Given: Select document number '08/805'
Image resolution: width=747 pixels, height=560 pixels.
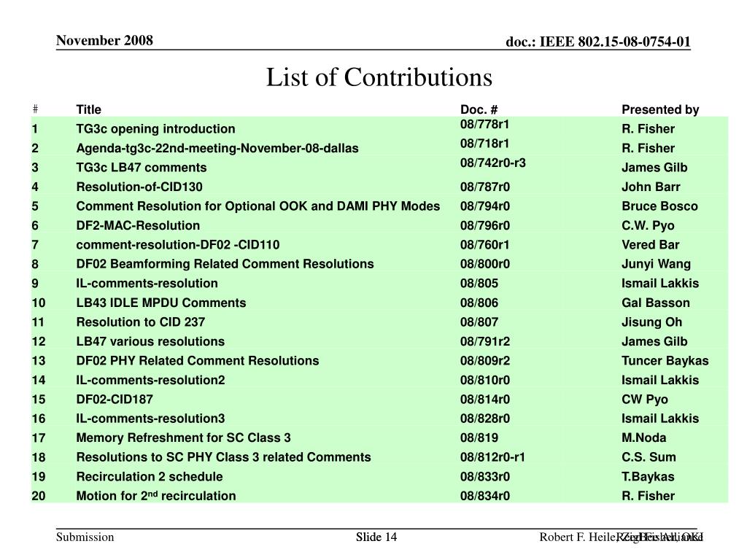Looking at the screenshot, I should pos(479,284).
